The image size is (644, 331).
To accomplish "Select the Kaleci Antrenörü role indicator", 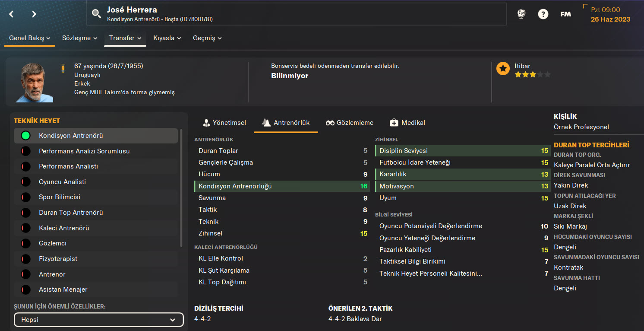I will tap(26, 228).
